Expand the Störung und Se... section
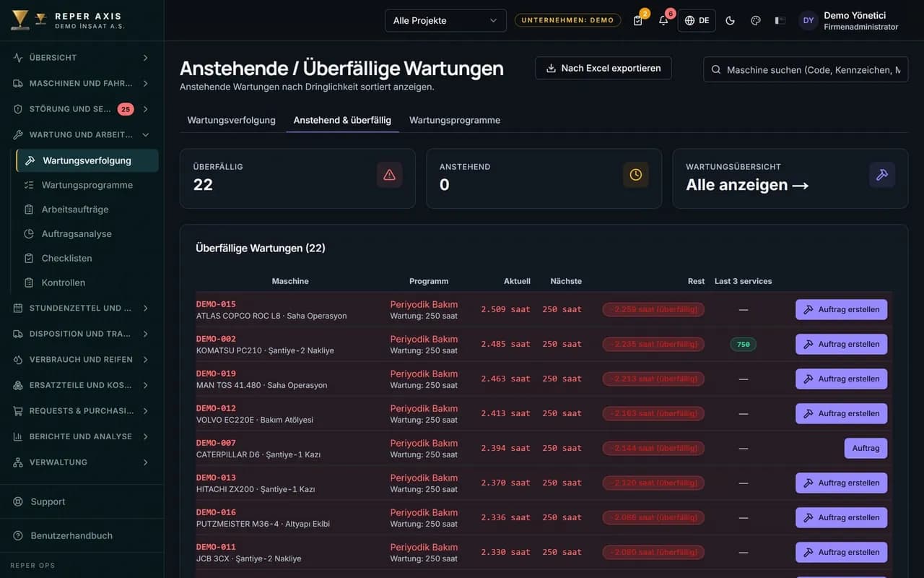The width and height of the screenshot is (924, 578). point(82,109)
